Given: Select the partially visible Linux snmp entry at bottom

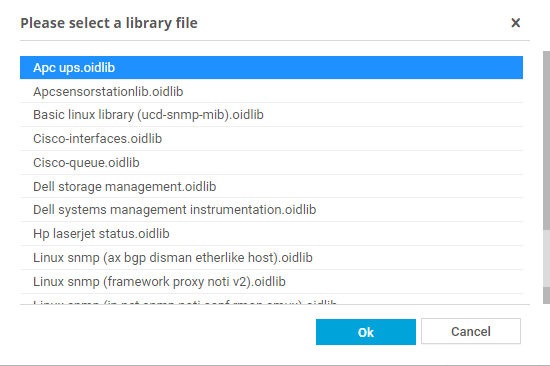Looking at the screenshot, I should [x=271, y=299].
